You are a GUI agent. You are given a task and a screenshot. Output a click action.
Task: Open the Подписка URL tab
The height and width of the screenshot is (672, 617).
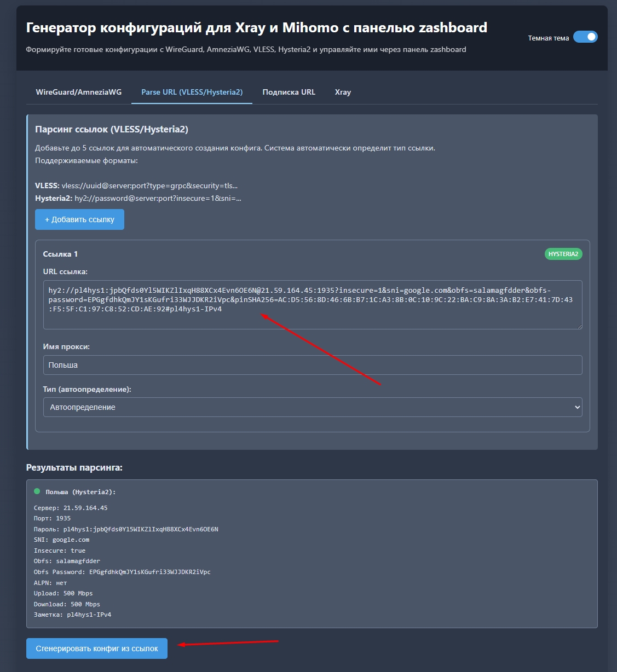(x=289, y=92)
